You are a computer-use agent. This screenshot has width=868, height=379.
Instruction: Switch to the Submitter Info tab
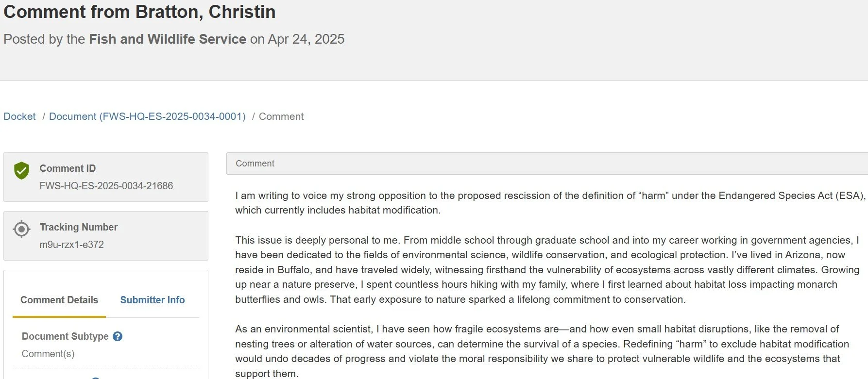(x=153, y=300)
